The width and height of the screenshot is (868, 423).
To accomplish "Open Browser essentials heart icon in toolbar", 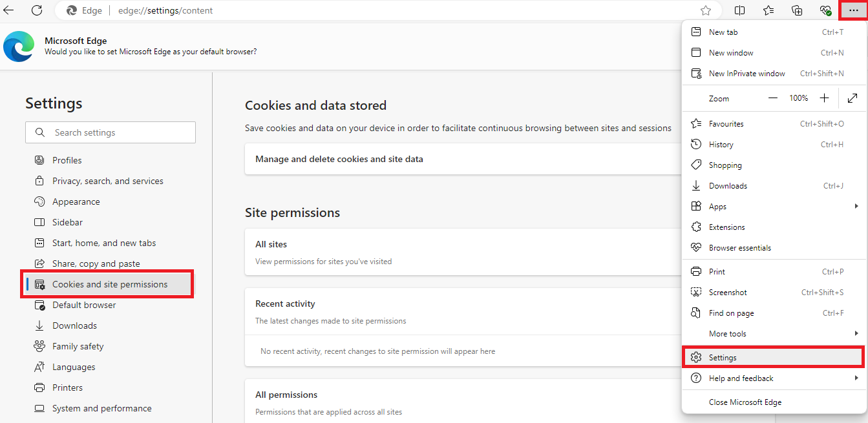I will pyautogui.click(x=825, y=10).
